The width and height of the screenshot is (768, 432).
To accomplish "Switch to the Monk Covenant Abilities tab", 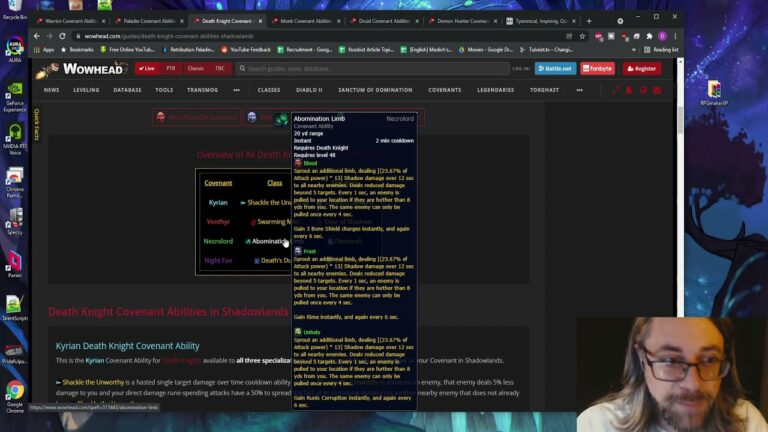I will point(306,21).
